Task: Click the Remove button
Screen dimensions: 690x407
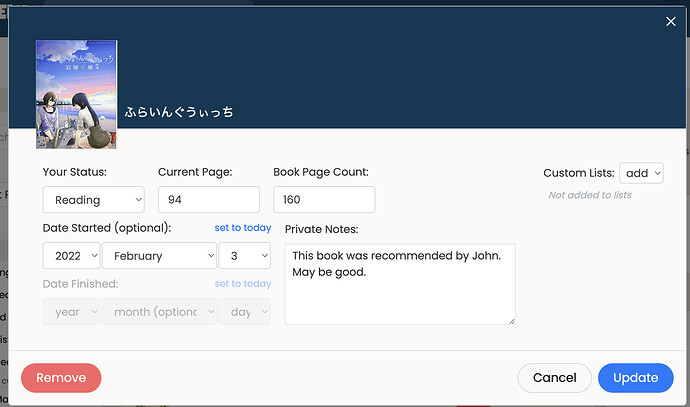Action: [61, 378]
